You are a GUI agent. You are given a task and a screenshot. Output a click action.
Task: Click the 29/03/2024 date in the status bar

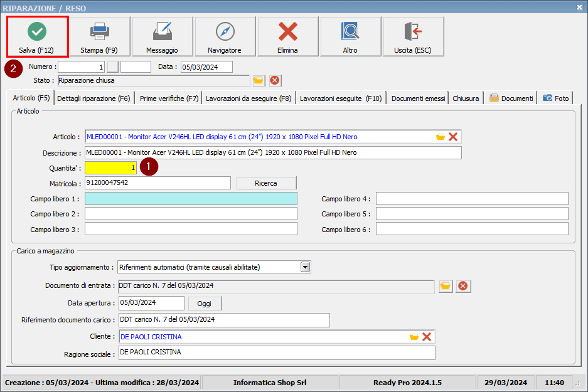tap(506, 383)
